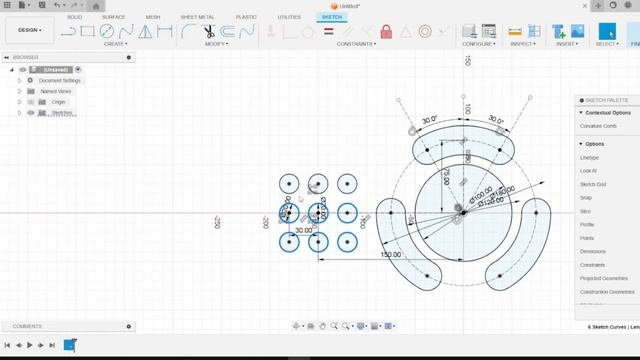Image resolution: width=640 pixels, height=360 pixels.
Task: Apply the Fix lock constraint
Action: (x=386, y=31)
